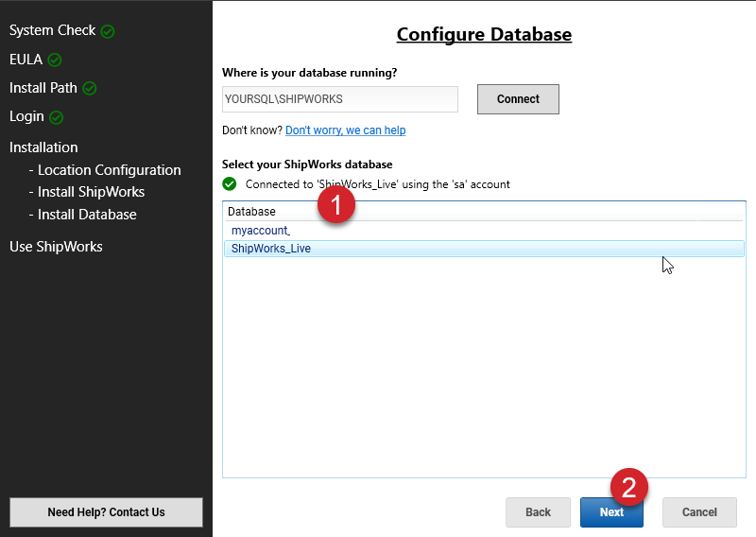
Task: Select Use ShipWorks step in sidebar
Action: click(x=56, y=247)
